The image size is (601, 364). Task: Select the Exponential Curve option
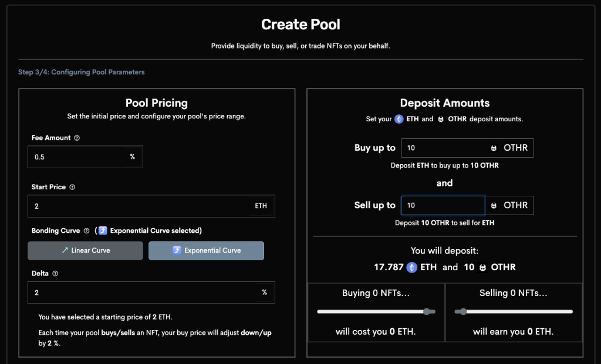pyautogui.click(x=206, y=250)
